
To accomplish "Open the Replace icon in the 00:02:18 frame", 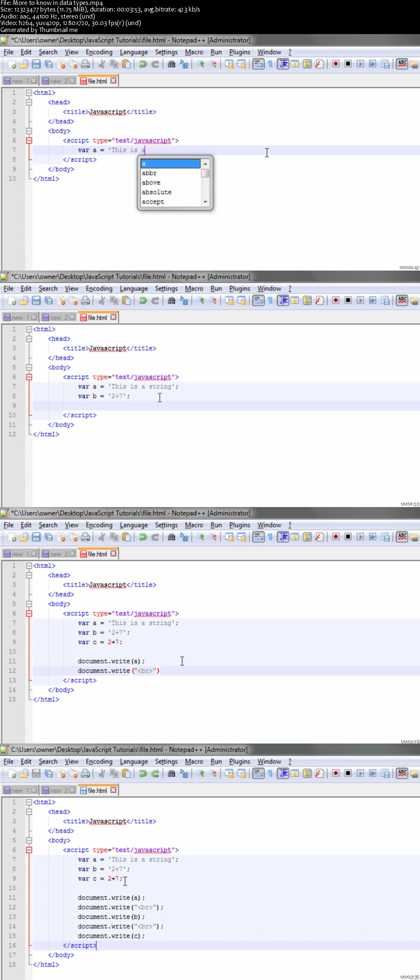I will 184,537.
